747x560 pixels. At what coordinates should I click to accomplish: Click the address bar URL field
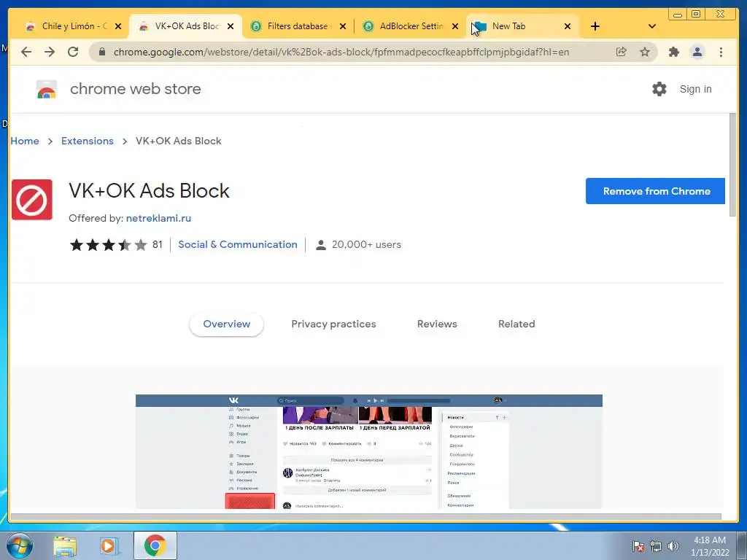pyautogui.click(x=341, y=52)
